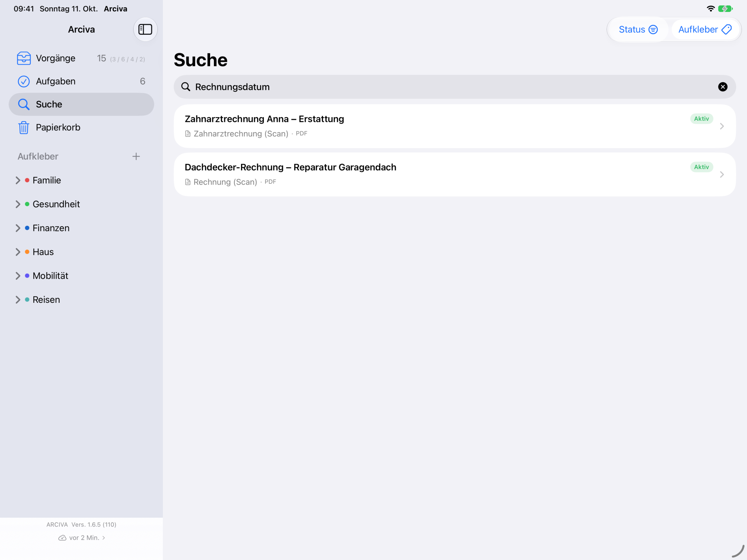Expand the Mobilität label group
Image resolution: width=747 pixels, height=560 pixels.
click(x=18, y=276)
